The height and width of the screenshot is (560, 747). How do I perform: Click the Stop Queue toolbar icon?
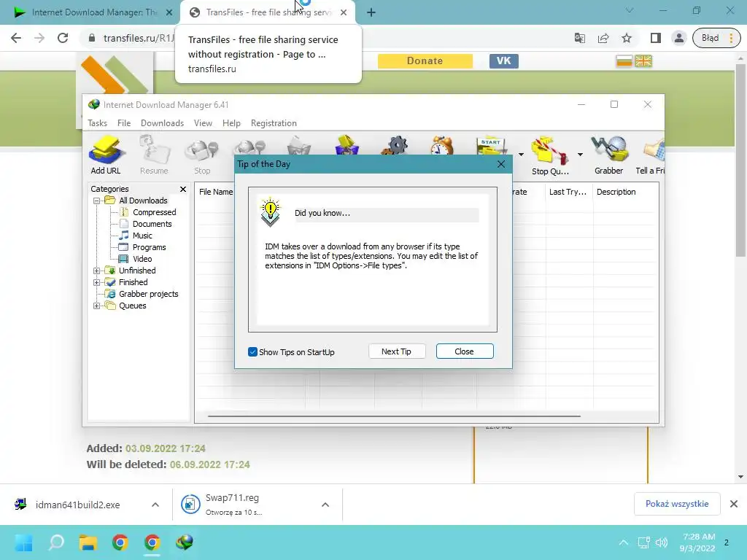(550, 155)
